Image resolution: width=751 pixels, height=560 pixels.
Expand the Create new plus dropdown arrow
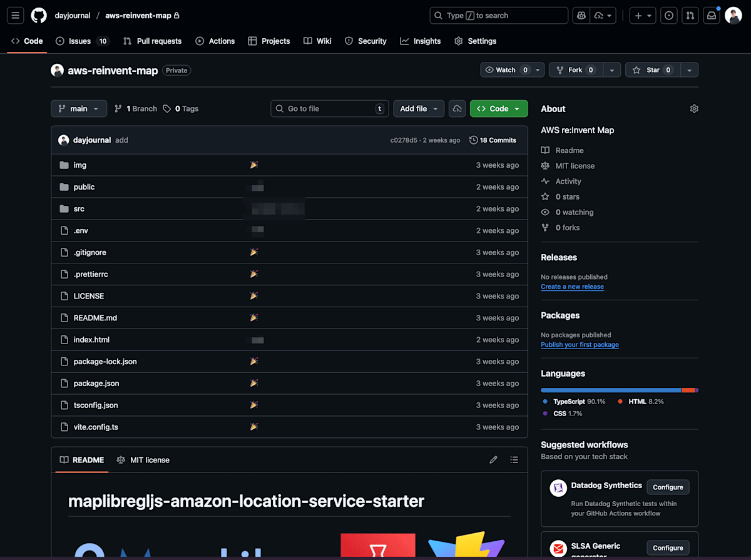[650, 16]
